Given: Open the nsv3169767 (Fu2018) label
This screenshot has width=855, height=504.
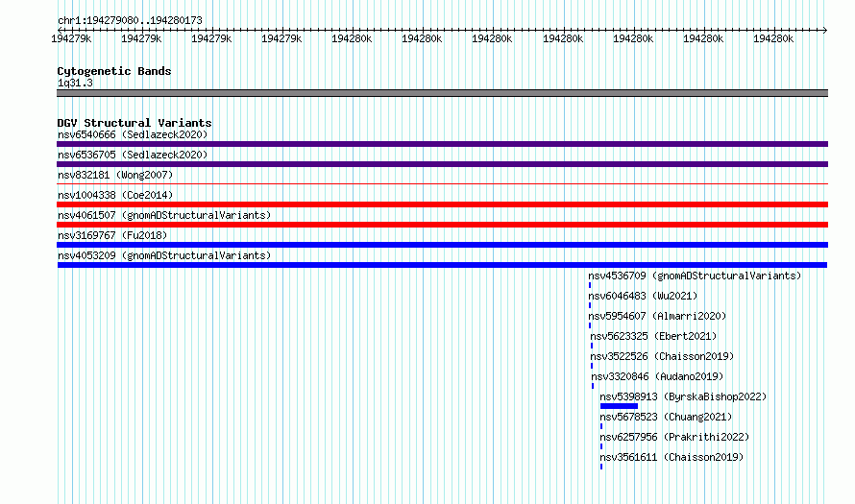Looking at the screenshot, I should (x=112, y=235).
